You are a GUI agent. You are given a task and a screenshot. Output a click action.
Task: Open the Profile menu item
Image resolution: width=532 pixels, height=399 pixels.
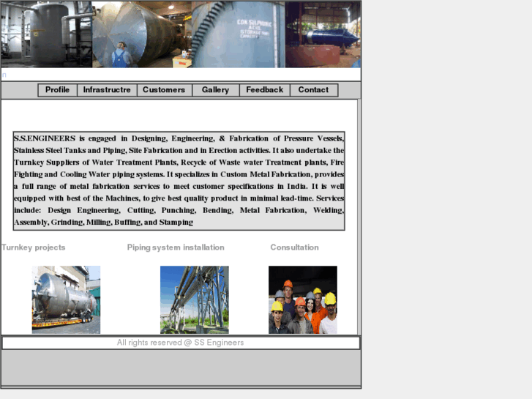point(57,90)
